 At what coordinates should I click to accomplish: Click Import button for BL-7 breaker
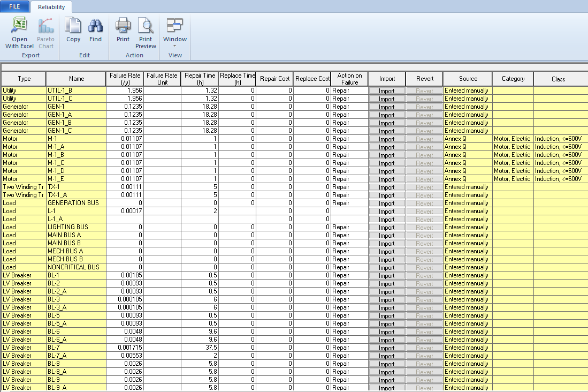[386, 348]
